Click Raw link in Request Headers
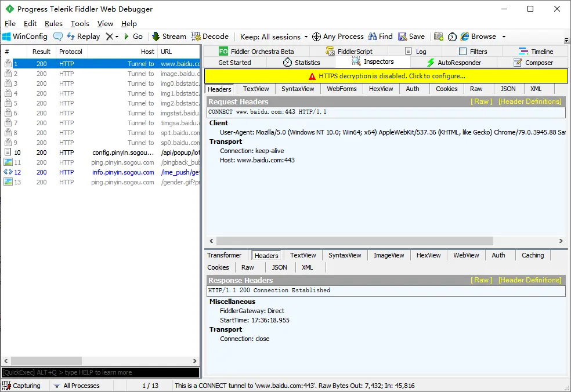The image size is (571, 392). (x=481, y=101)
